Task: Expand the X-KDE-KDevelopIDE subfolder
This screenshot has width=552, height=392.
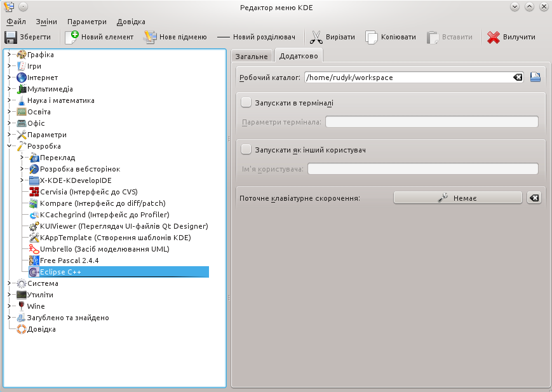Action: [22, 180]
